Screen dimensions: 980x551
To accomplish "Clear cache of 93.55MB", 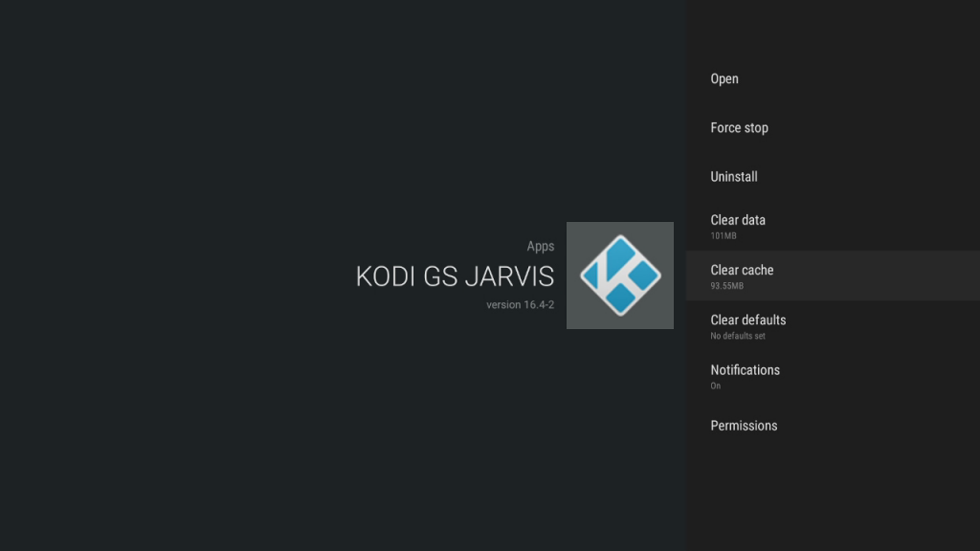I will click(x=833, y=276).
